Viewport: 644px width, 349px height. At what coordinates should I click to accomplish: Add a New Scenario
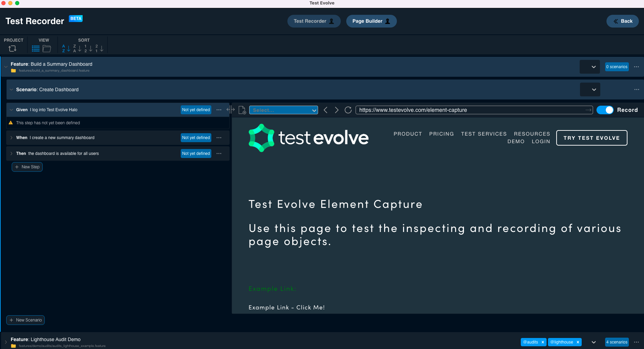pos(25,320)
